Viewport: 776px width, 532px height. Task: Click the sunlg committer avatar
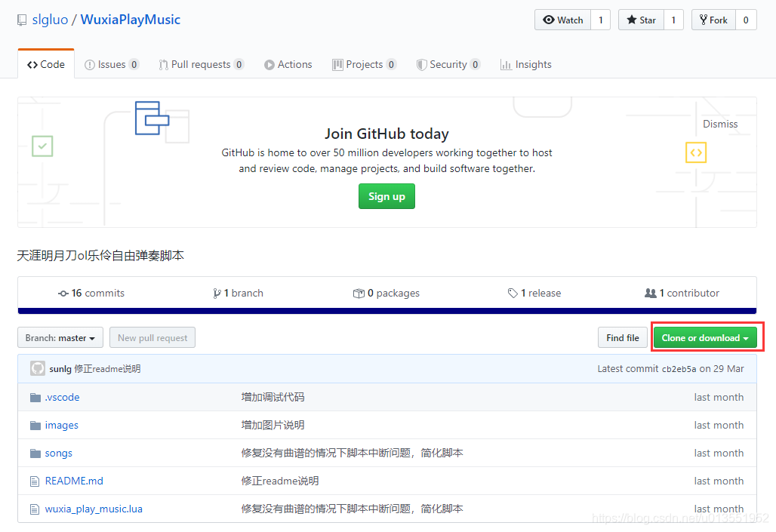point(38,368)
